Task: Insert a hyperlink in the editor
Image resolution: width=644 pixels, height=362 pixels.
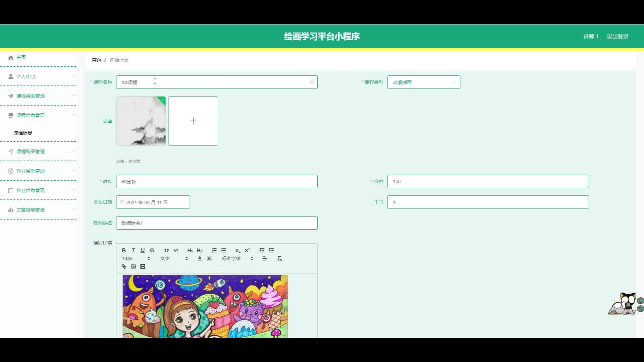Action: click(x=124, y=266)
